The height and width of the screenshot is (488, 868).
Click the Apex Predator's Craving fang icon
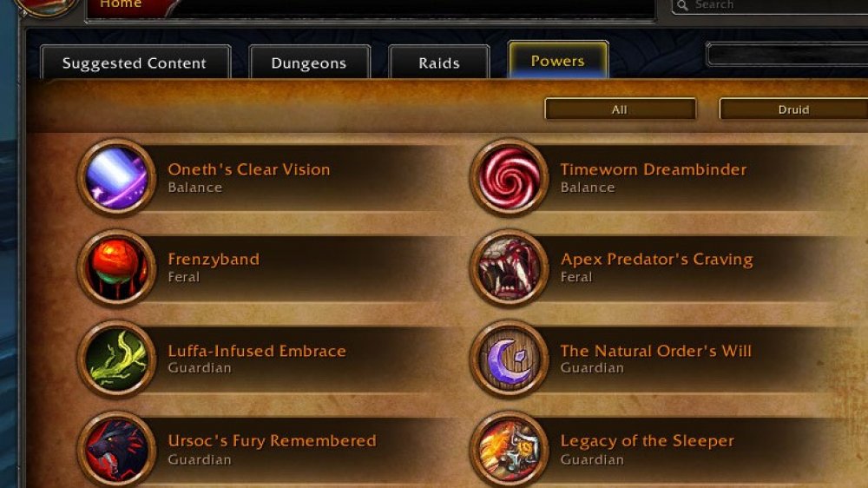pyautogui.click(x=510, y=268)
